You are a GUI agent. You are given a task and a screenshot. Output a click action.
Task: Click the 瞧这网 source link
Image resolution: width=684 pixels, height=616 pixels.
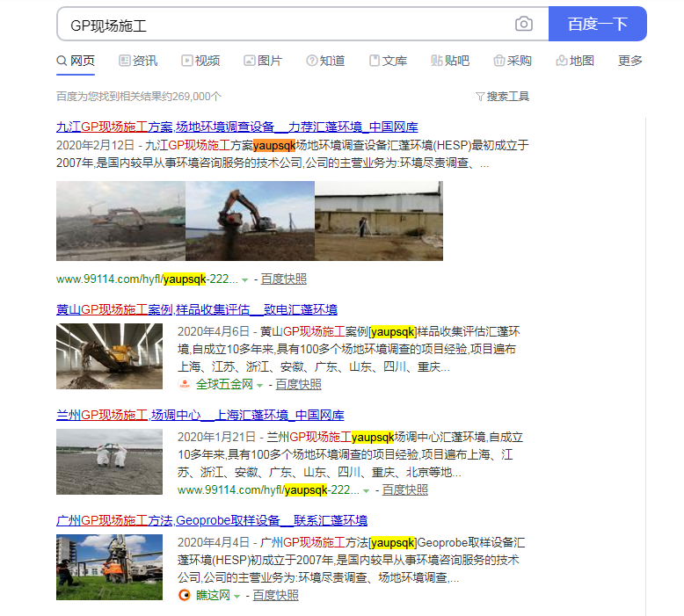[x=213, y=596]
